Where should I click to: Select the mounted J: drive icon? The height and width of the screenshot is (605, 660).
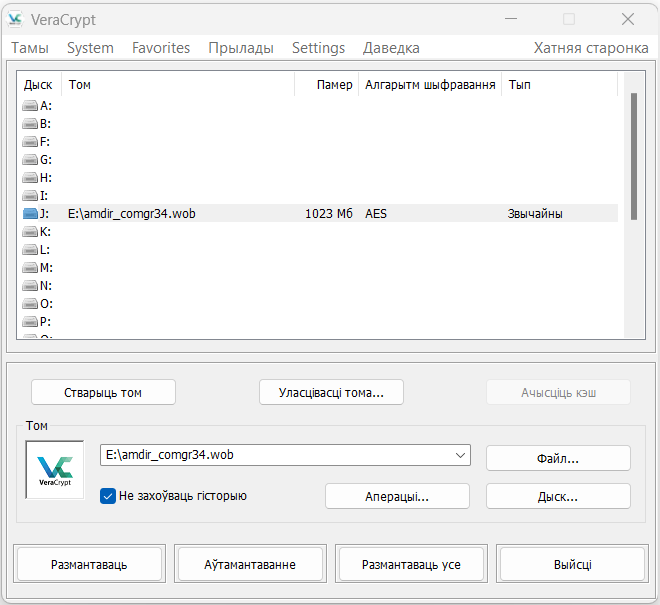click(x=30, y=214)
